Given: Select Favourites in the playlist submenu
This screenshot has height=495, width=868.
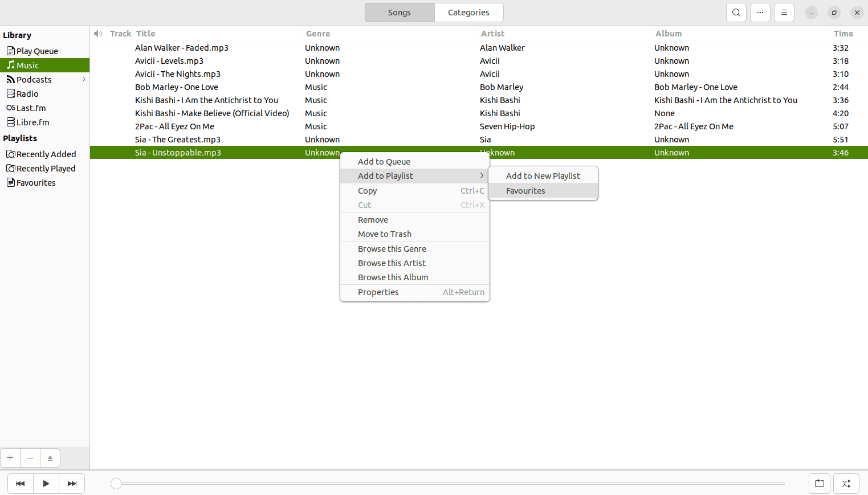Looking at the screenshot, I should [x=525, y=190].
